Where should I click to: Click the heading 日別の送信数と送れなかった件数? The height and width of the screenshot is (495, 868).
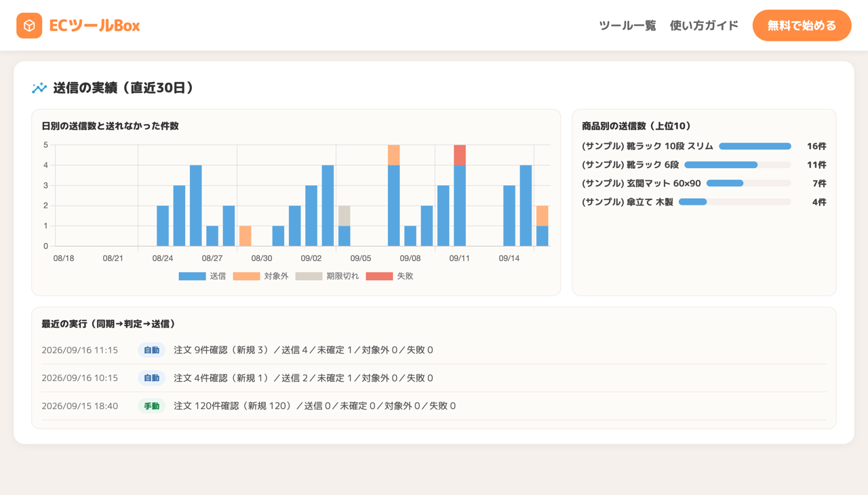[x=110, y=126]
